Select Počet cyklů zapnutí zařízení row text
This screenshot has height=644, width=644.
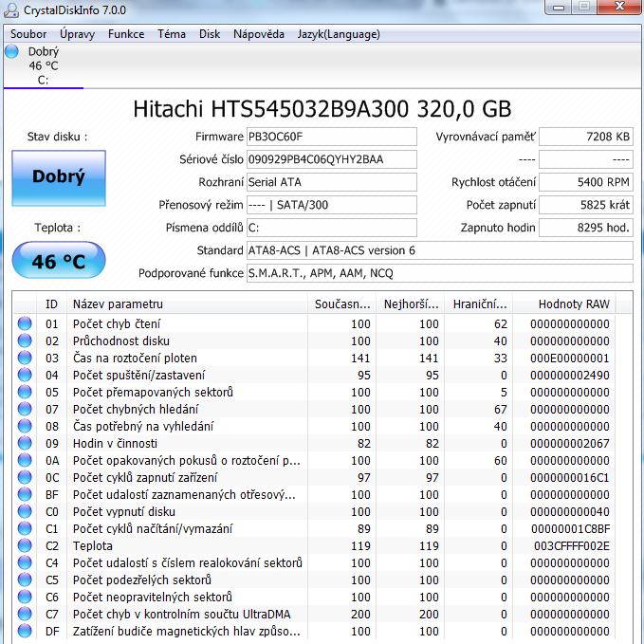[x=145, y=478]
